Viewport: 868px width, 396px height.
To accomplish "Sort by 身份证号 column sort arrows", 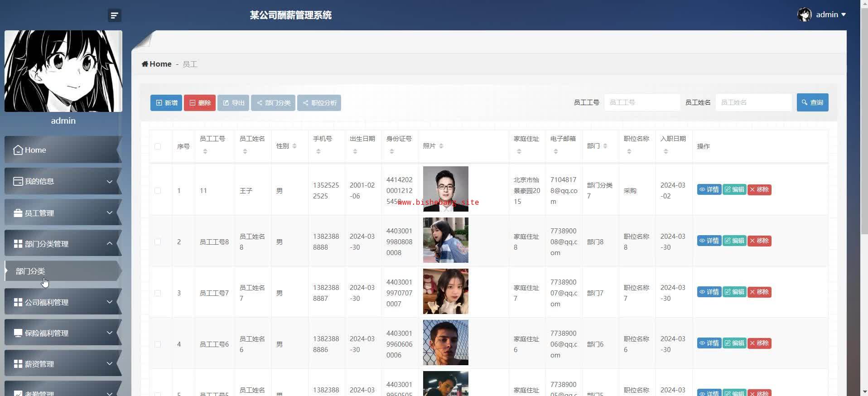I will (x=392, y=151).
